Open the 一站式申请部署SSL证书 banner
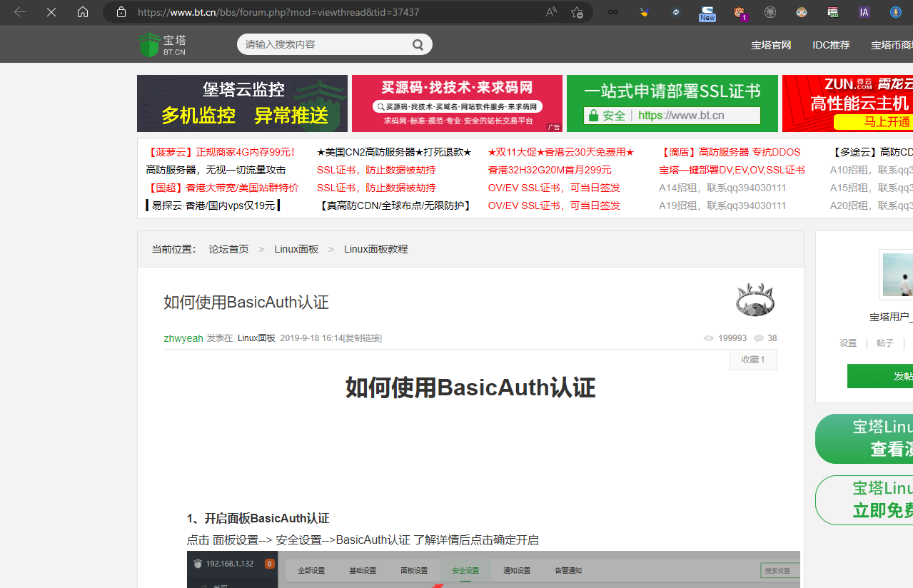 pos(672,103)
